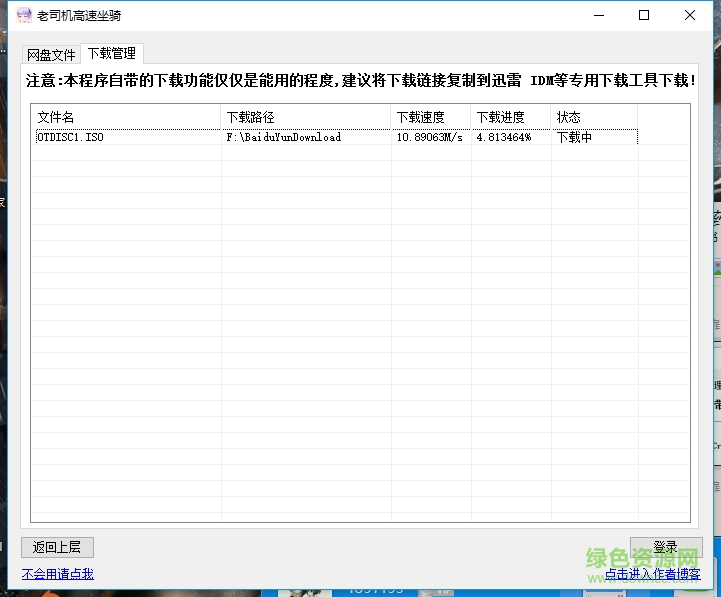
Task: Maximize the application window
Action: pyautogui.click(x=644, y=16)
